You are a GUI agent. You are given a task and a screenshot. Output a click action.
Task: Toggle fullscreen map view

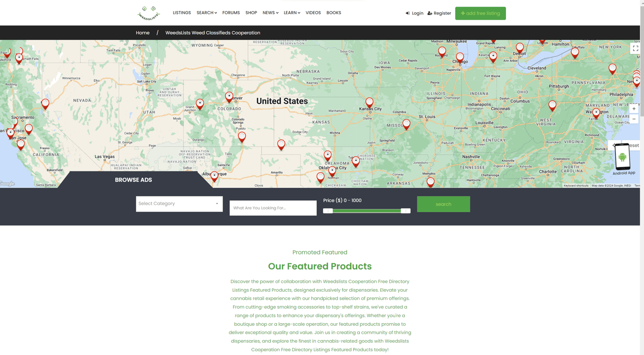tap(635, 48)
